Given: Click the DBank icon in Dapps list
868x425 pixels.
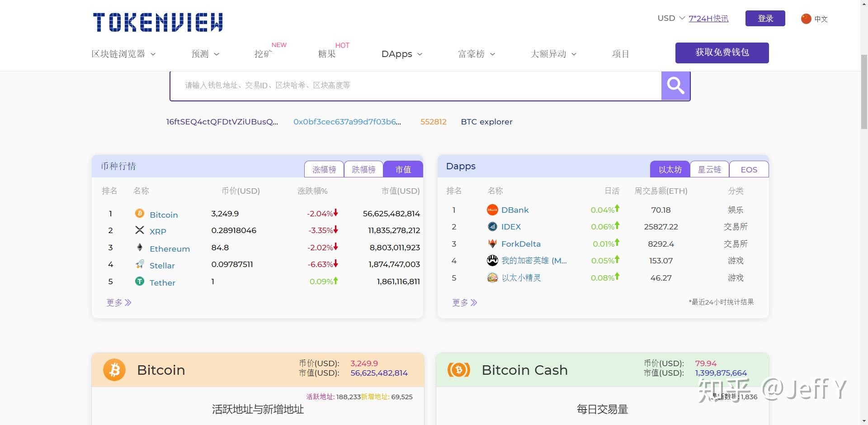Looking at the screenshot, I should click(492, 210).
